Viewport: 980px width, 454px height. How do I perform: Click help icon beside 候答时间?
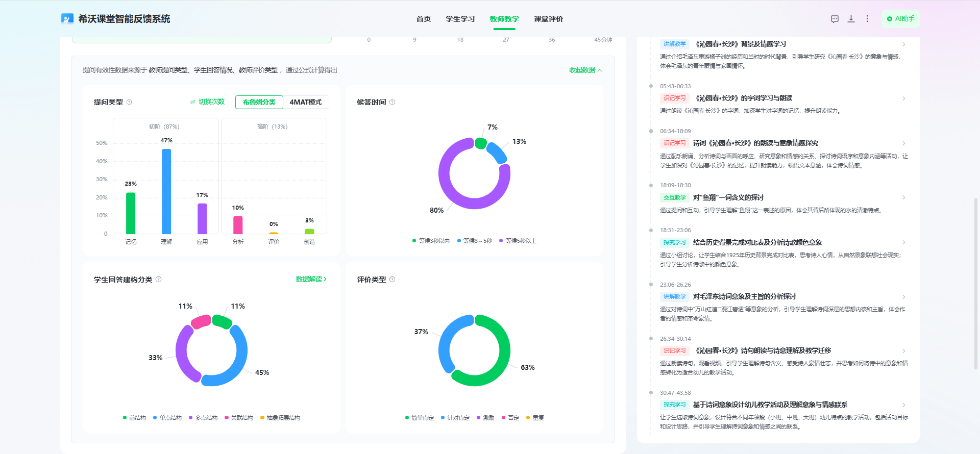pyautogui.click(x=393, y=102)
